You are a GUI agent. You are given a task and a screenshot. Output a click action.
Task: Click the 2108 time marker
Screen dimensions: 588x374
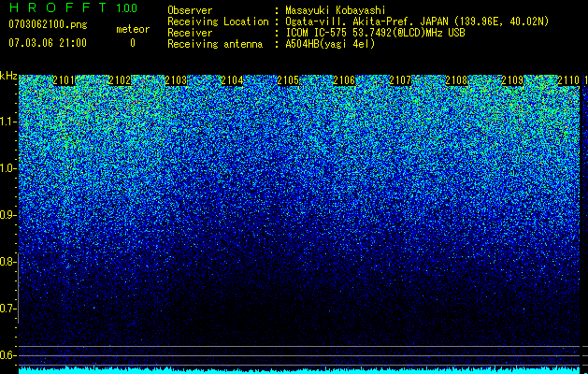pyautogui.click(x=456, y=80)
